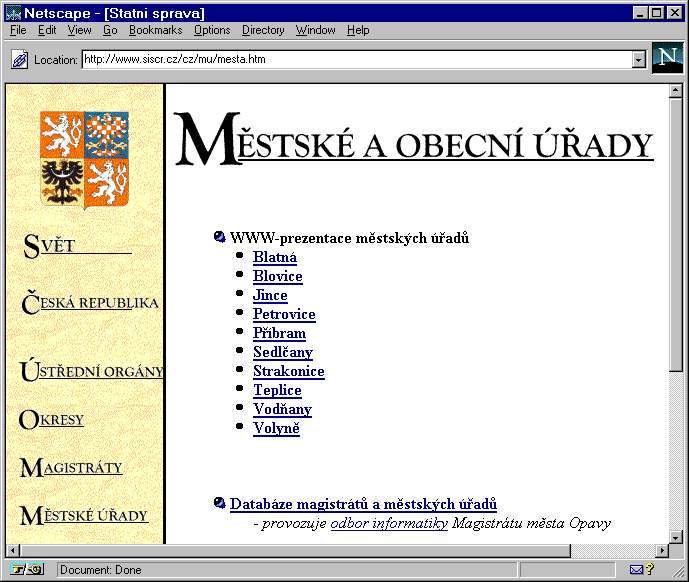Open the Location URL history dropdown
The width and height of the screenshot is (689, 582).
(639, 60)
